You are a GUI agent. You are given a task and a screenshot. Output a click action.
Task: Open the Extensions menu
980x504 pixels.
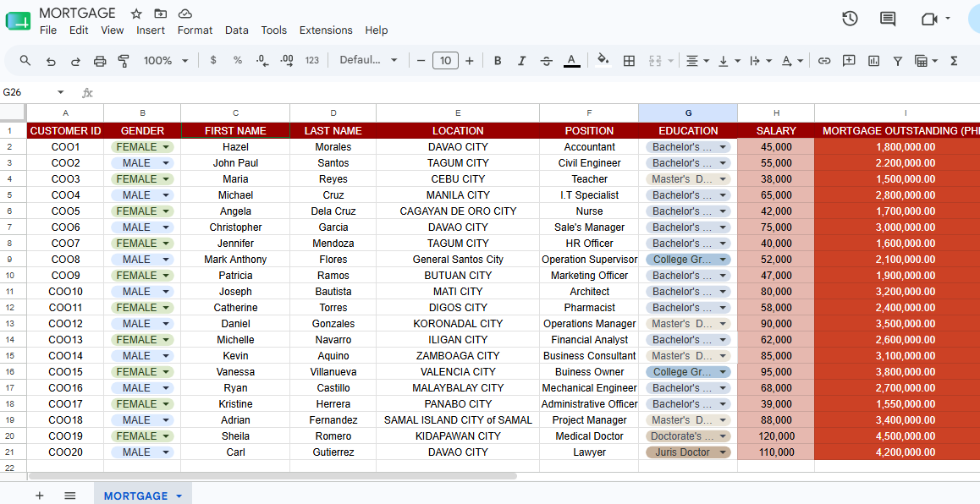click(x=326, y=30)
